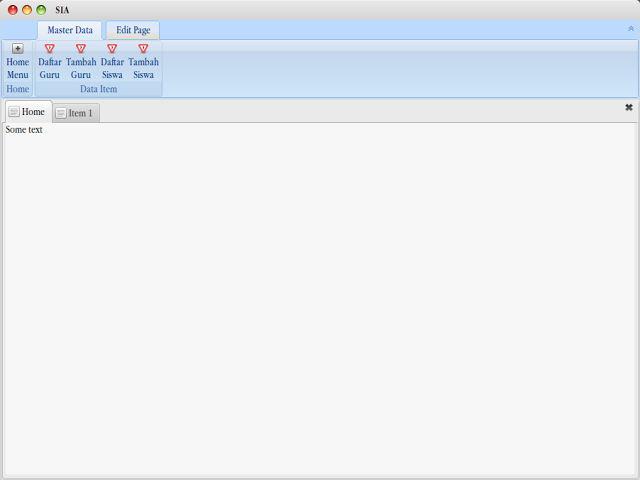Image resolution: width=640 pixels, height=480 pixels.
Task: Click the Data Item group label
Action: [x=98, y=90]
